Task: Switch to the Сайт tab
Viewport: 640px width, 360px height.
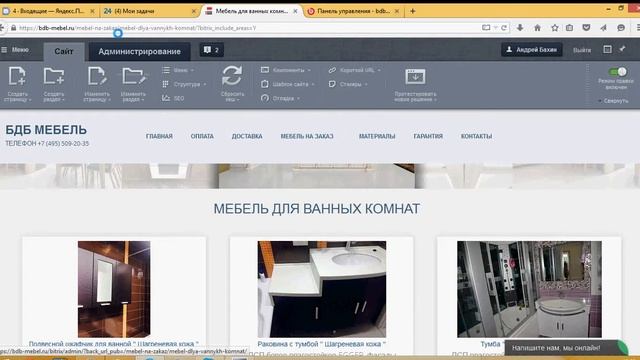Action: click(64, 51)
